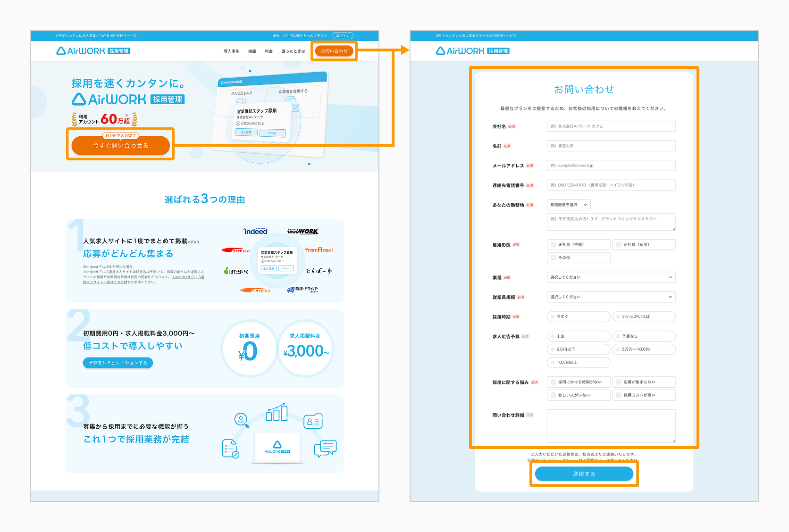The image size is (789, 532).
Task: Open the help desk link in top bar
Action: click(x=299, y=36)
